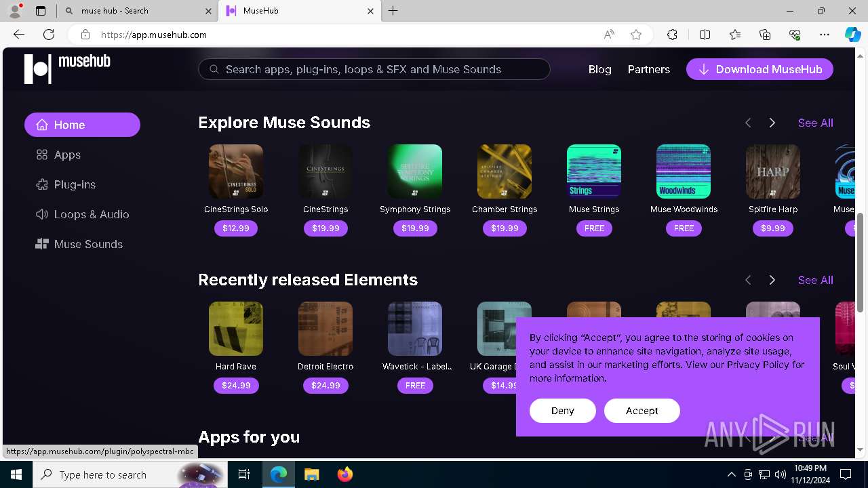The image size is (868, 488).
Task: Open the CineStrings thumbnail
Action: [x=325, y=171]
